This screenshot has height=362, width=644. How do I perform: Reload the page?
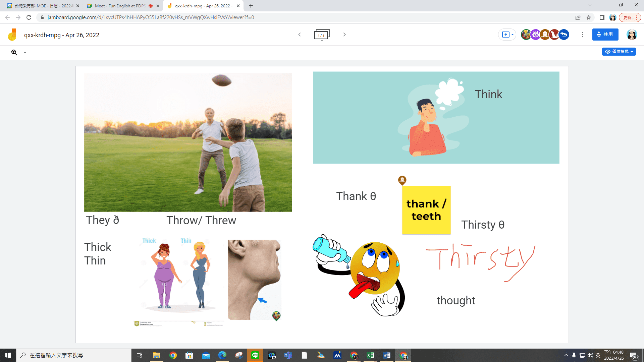point(29,17)
